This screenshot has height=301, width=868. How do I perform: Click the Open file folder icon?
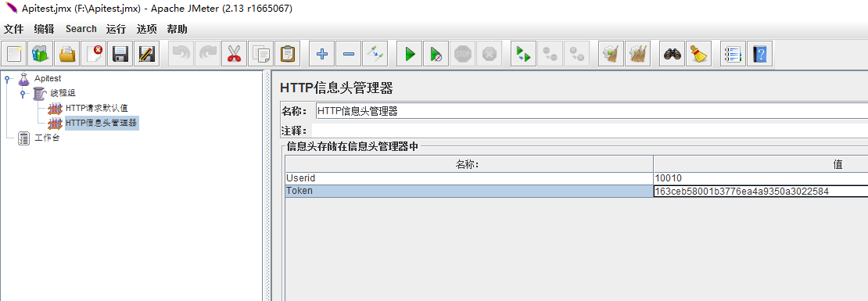click(67, 54)
